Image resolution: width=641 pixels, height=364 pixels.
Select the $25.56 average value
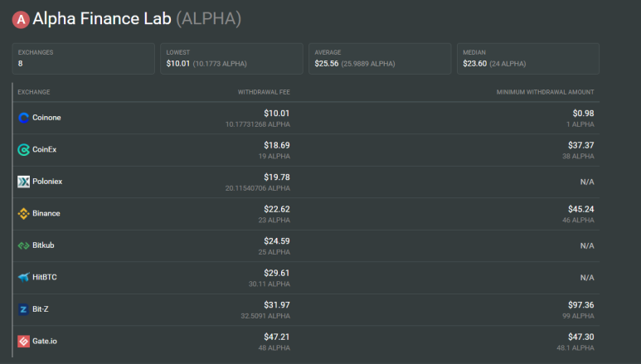coord(326,63)
